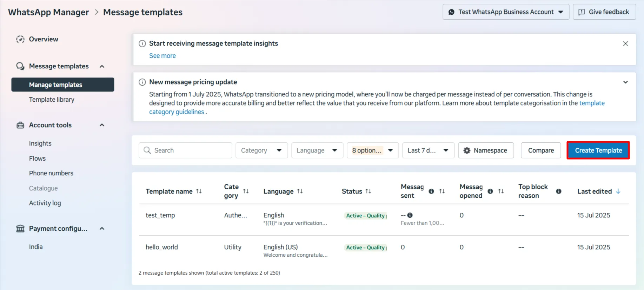Sort by Messages opened arrows
This screenshot has width=644, height=290.
point(501,191)
